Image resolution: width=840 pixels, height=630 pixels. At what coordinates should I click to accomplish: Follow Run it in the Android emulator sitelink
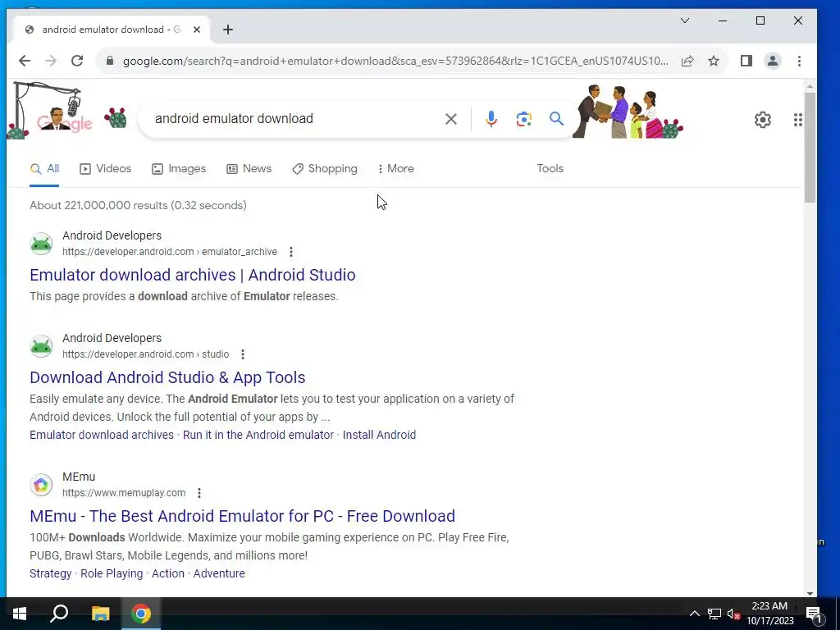[258, 435]
